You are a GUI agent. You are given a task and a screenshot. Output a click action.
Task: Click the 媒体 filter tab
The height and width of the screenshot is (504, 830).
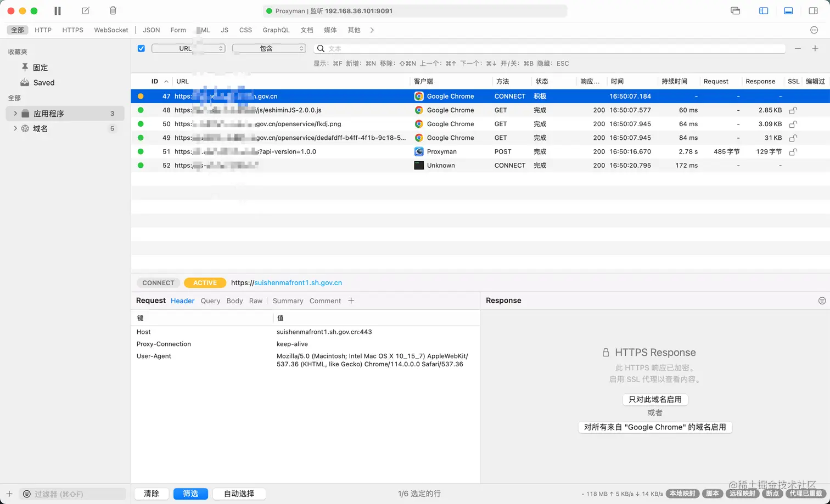(330, 30)
